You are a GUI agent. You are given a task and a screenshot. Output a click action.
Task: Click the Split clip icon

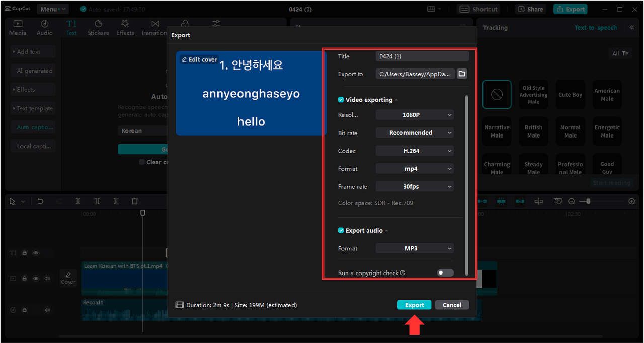point(78,201)
